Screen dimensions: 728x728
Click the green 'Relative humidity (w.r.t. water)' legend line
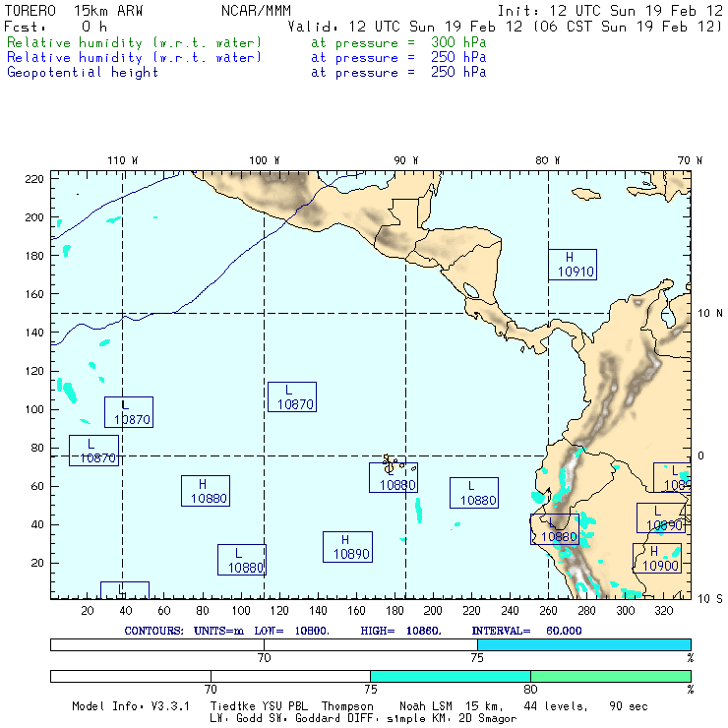134,42
